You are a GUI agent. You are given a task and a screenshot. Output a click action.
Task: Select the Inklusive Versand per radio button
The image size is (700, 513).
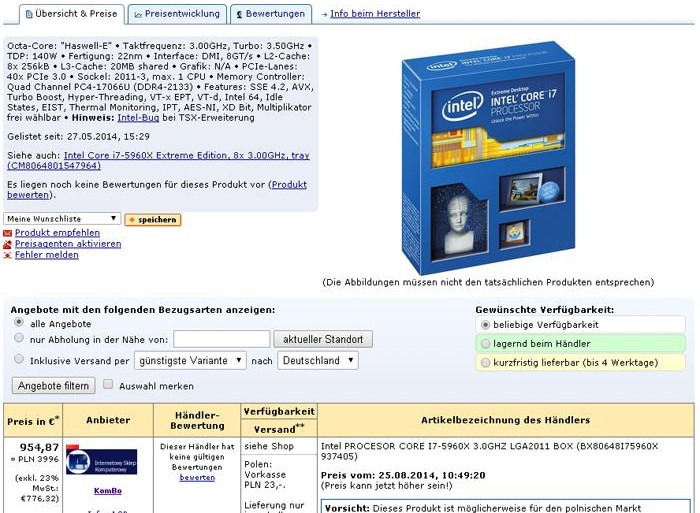pyautogui.click(x=19, y=359)
